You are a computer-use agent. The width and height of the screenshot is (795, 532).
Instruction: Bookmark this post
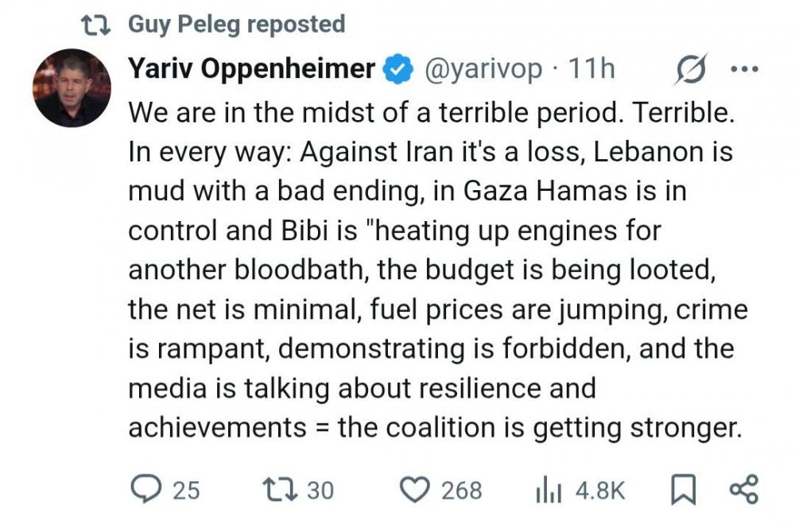(x=683, y=490)
